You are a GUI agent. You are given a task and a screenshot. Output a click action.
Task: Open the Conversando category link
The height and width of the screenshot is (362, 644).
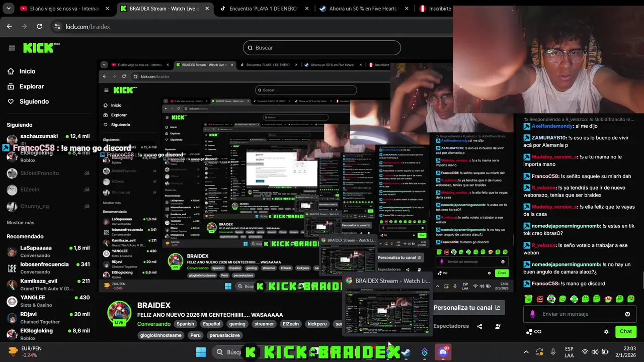click(154, 324)
